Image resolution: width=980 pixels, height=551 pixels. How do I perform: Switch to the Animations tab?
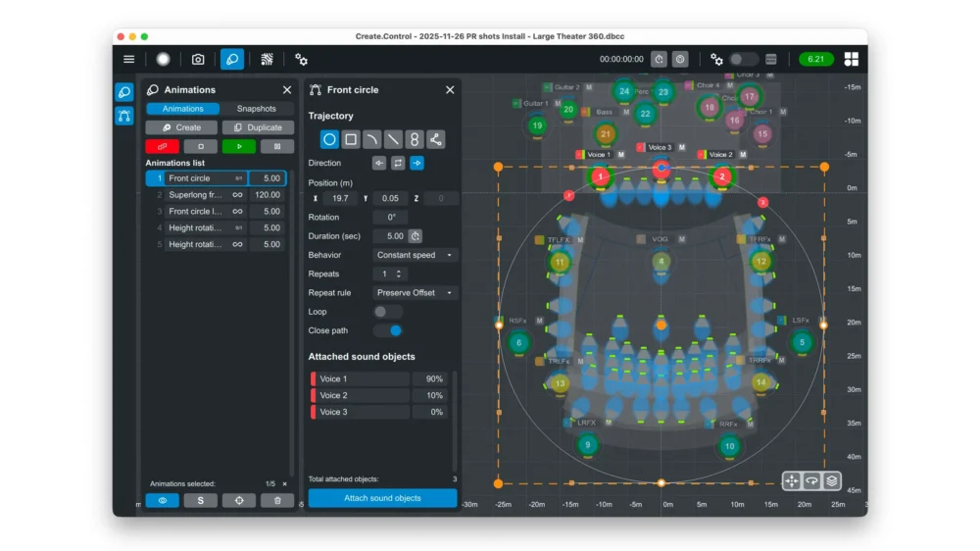182,109
